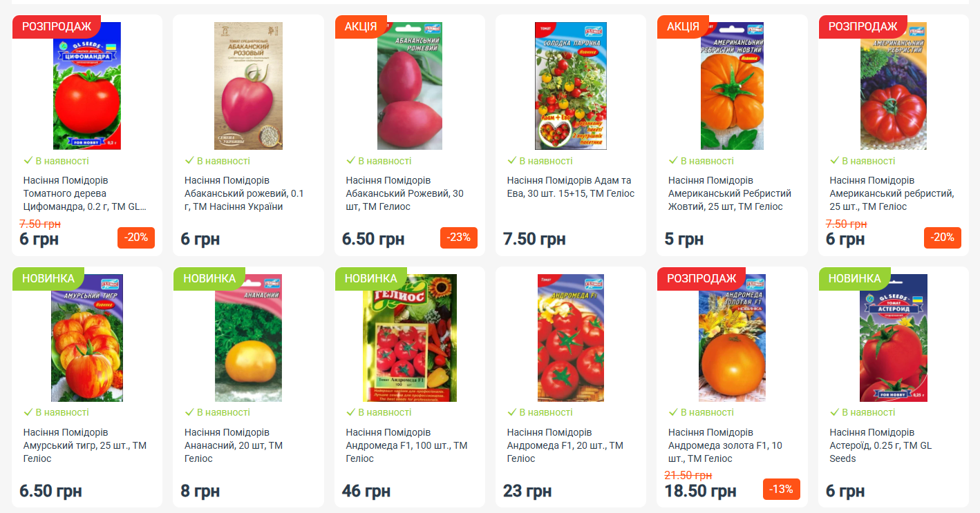Click the Амурський тигр tomato packet image

(87, 338)
